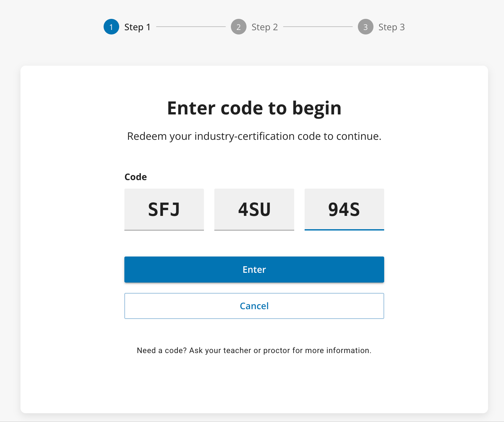Click the "Redeem your industry-certification code" subtitle
The height and width of the screenshot is (422, 504).
(x=254, y=136)
